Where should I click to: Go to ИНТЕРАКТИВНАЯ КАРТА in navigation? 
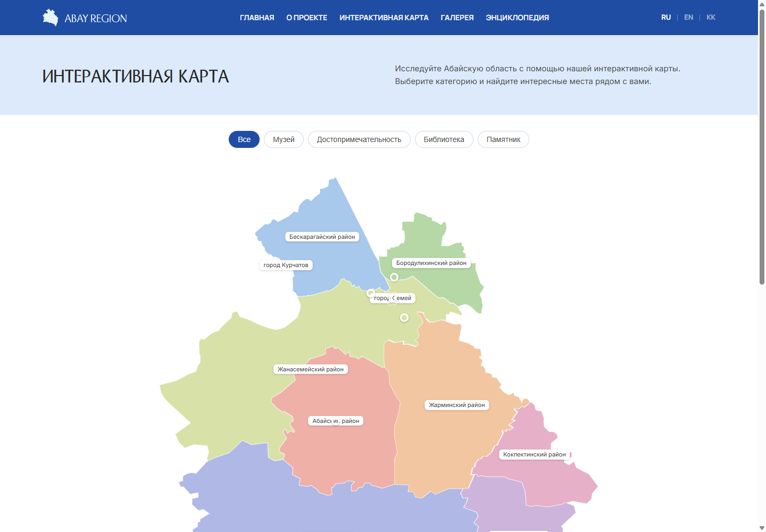point(384,18)
